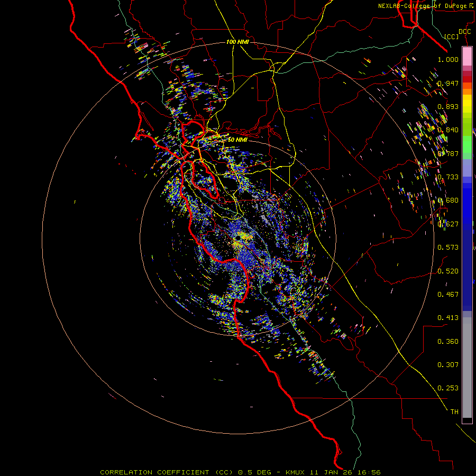Click the DCC label above the color scale
Image resolution: width=476 pixels, height=476 pixels.
464,32
